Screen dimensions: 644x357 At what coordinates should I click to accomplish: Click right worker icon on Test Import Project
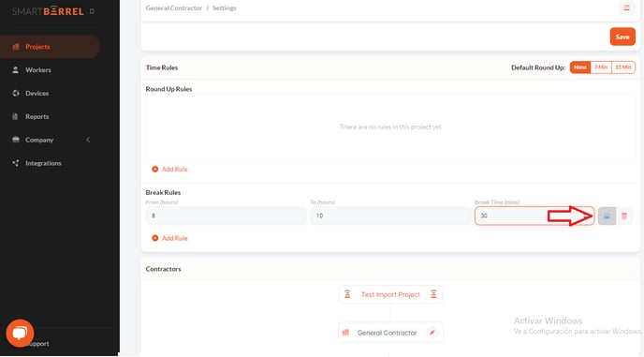pos(433,294)
